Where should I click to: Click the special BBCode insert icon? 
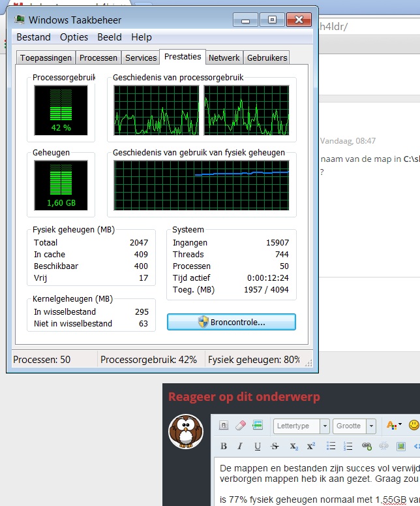tap(258, 425)
